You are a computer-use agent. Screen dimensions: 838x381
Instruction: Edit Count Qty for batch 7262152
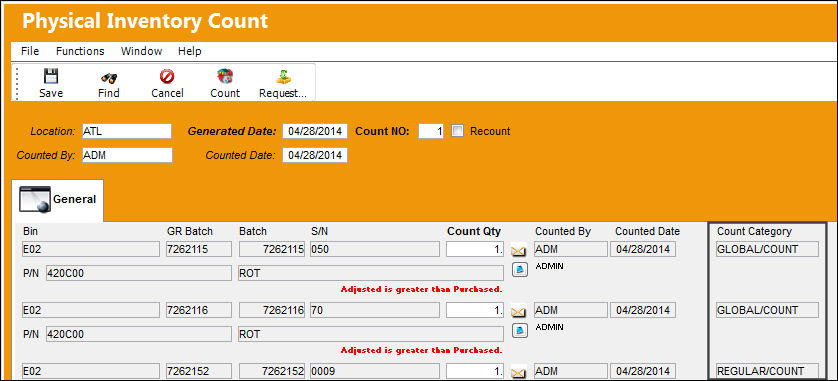(x=475, y=371)
